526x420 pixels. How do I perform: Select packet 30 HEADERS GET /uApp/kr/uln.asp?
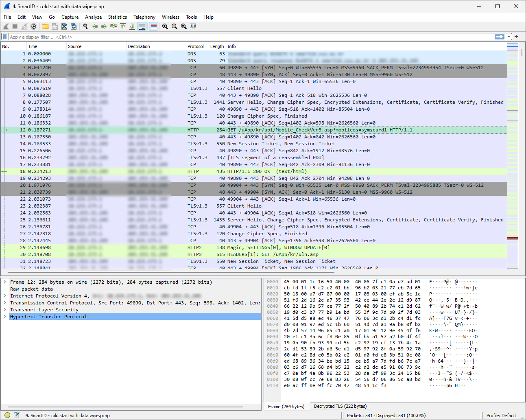(x=254, y=254)
